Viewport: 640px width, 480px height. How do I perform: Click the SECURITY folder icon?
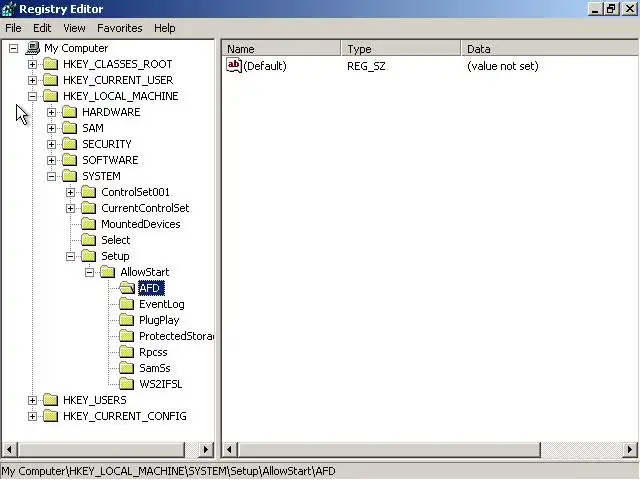point(69,144)
